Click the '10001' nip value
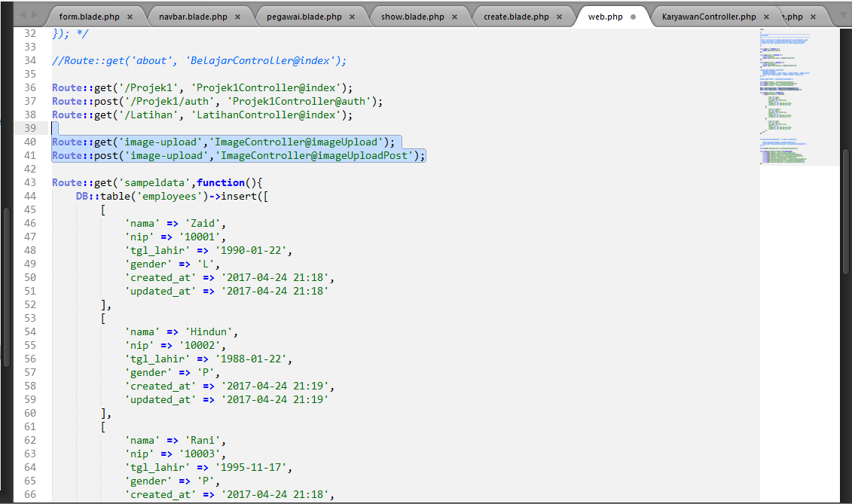852x504 pixels. pyautogui.click(x=200, y=237)
